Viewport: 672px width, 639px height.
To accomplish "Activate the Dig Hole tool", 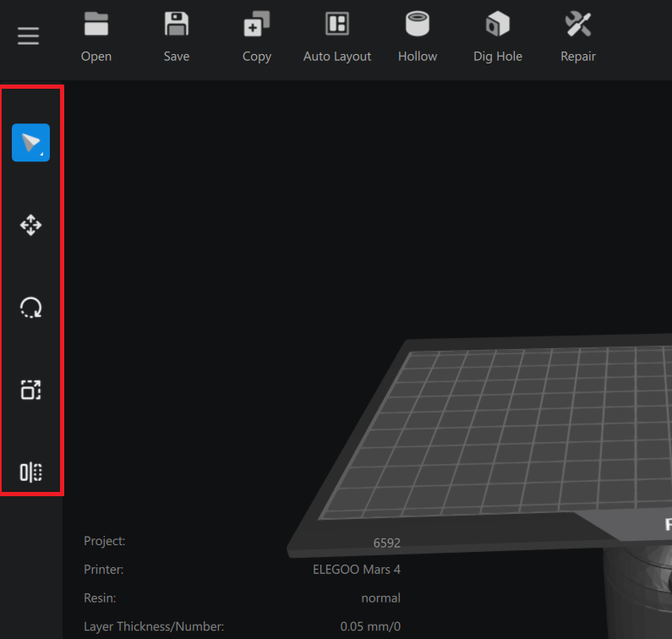I will (x=497, y=25).
